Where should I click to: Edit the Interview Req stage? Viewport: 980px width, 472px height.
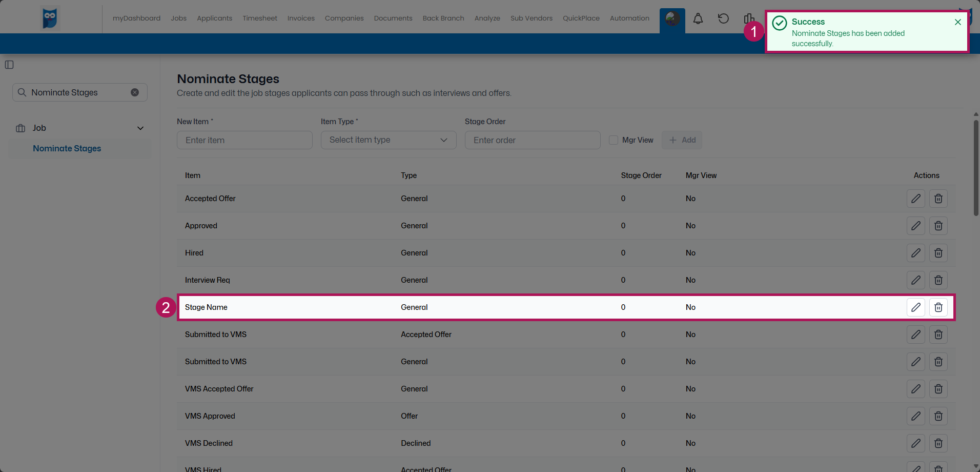(916, 280)
